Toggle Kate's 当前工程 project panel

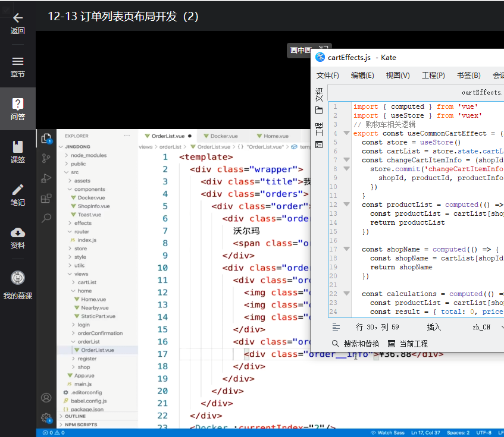tap(408, 344)
